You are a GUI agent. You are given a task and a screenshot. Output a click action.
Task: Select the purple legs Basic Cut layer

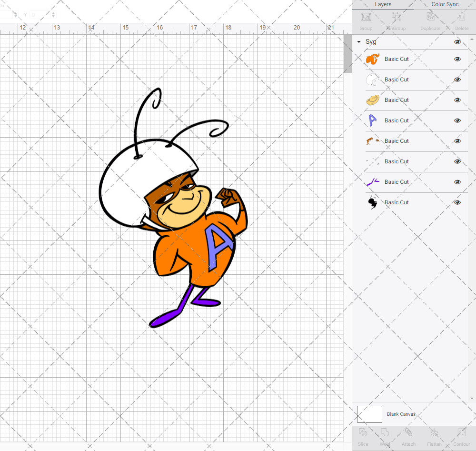point(397,182)
